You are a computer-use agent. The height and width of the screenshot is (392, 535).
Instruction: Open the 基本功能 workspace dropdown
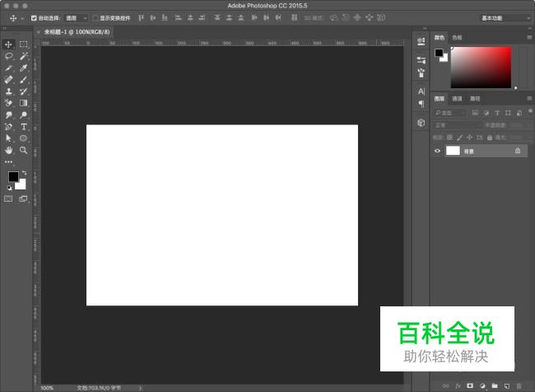point(504,17)
